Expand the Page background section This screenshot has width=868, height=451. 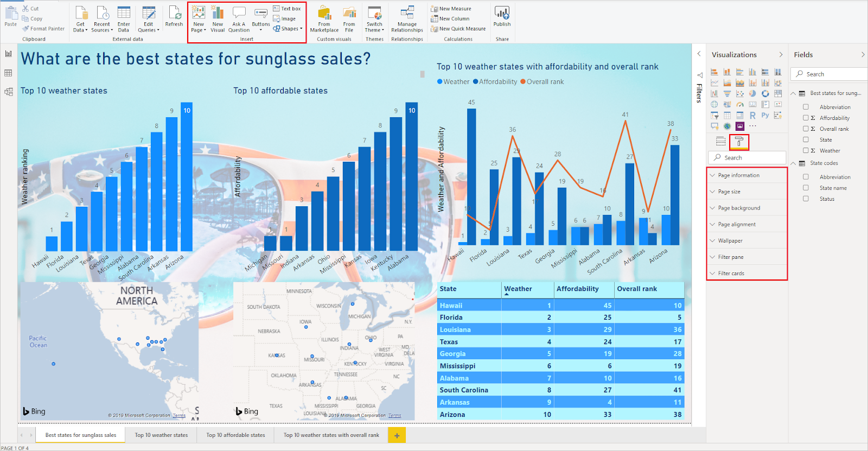tap(747, 208)
